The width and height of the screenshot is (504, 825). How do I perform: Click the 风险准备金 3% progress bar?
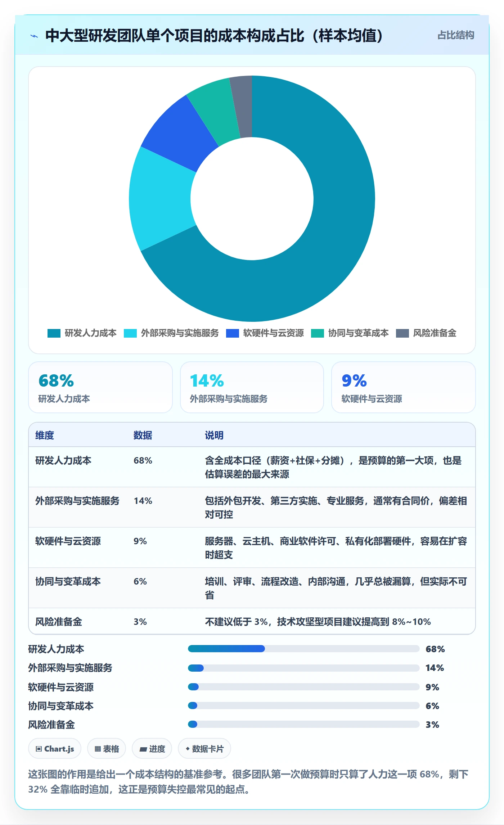click(x=303, y=724)
